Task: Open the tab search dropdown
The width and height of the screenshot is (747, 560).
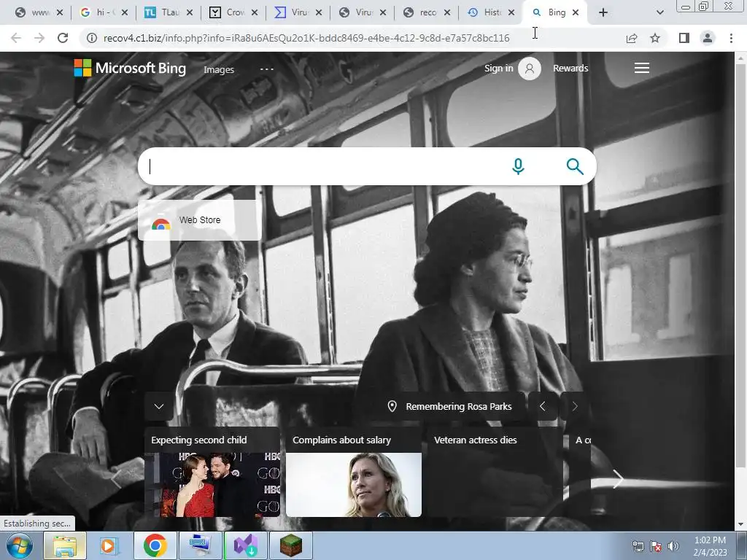Action: [659, 13]
